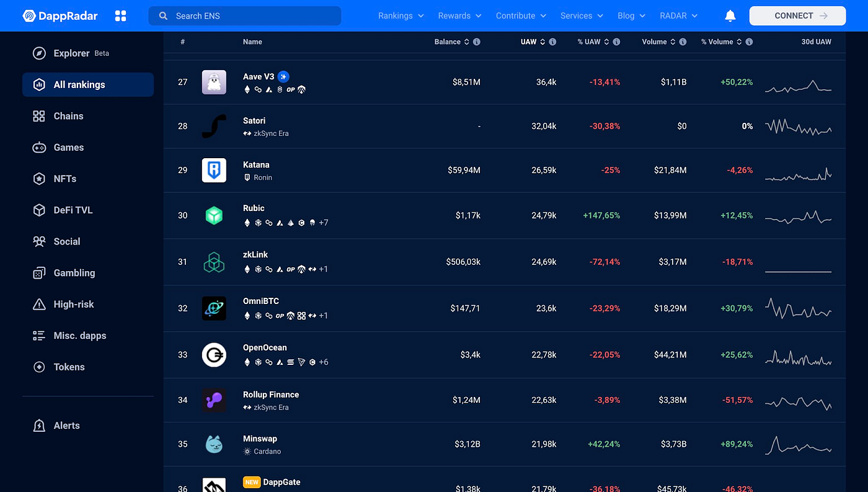Click the Rubic green cube logo

tap(214, 215)
